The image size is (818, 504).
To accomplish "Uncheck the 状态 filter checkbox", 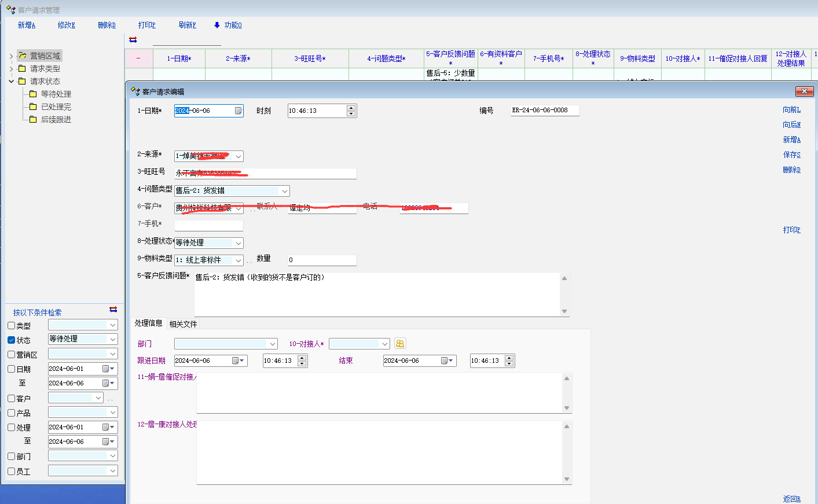I will 12,340.
